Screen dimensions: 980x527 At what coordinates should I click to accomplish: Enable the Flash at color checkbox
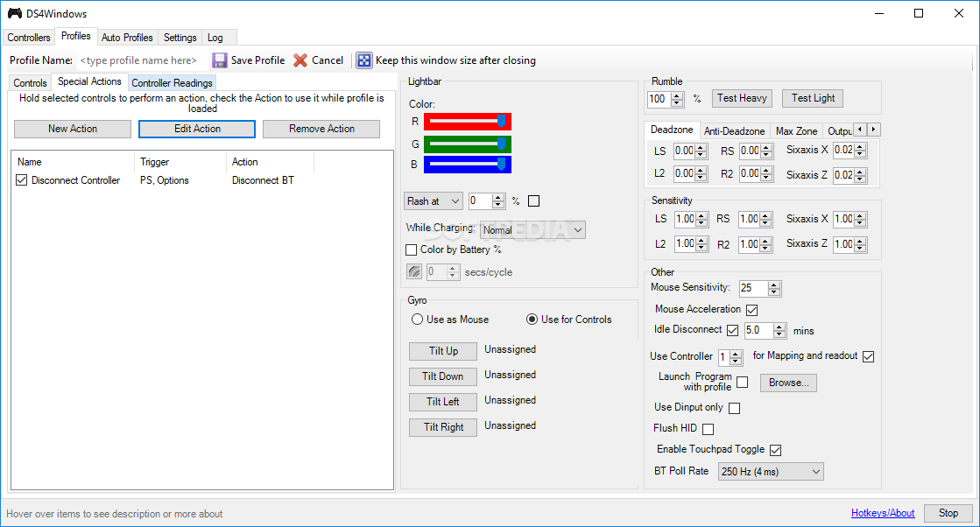(x=533, y=201)
